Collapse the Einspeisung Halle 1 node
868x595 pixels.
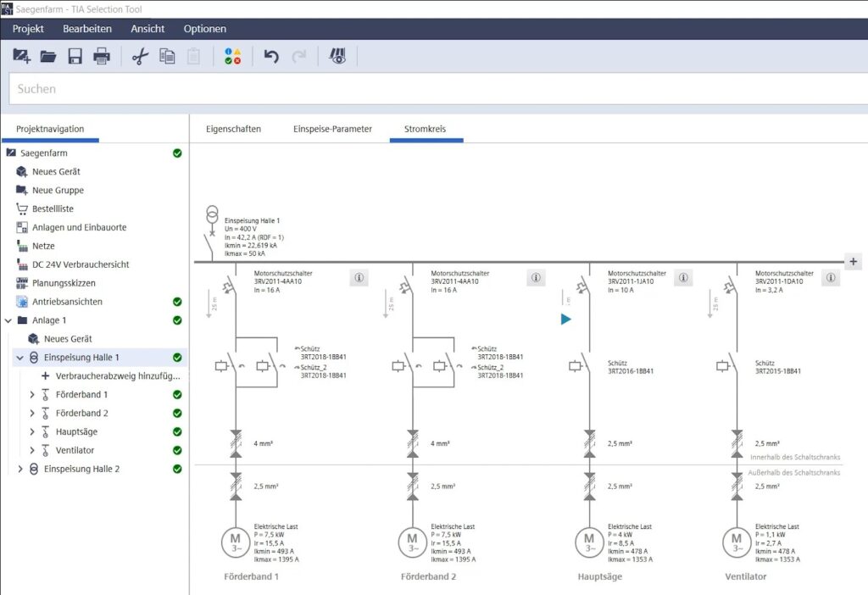[19, 358]
